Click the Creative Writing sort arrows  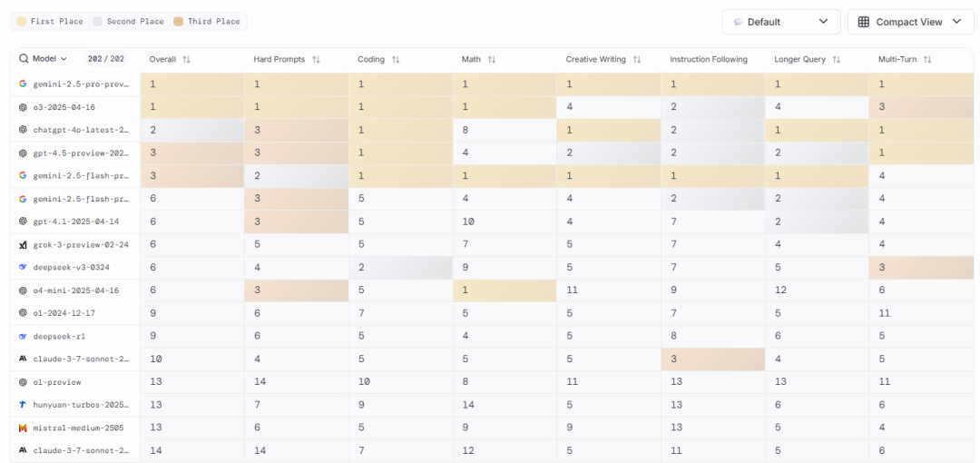coord(637,60)
